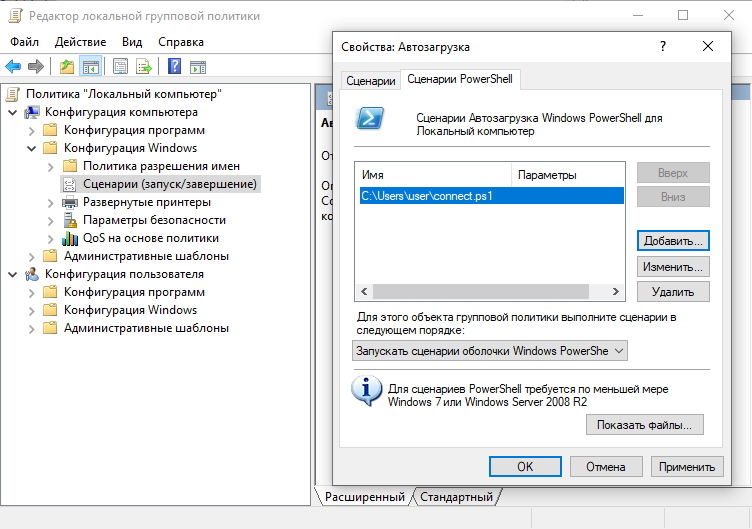Select the Сценарии PowerShell tab
Image resolution: width=752 pixels, height=529 pixels.
[x=460, y=79]
